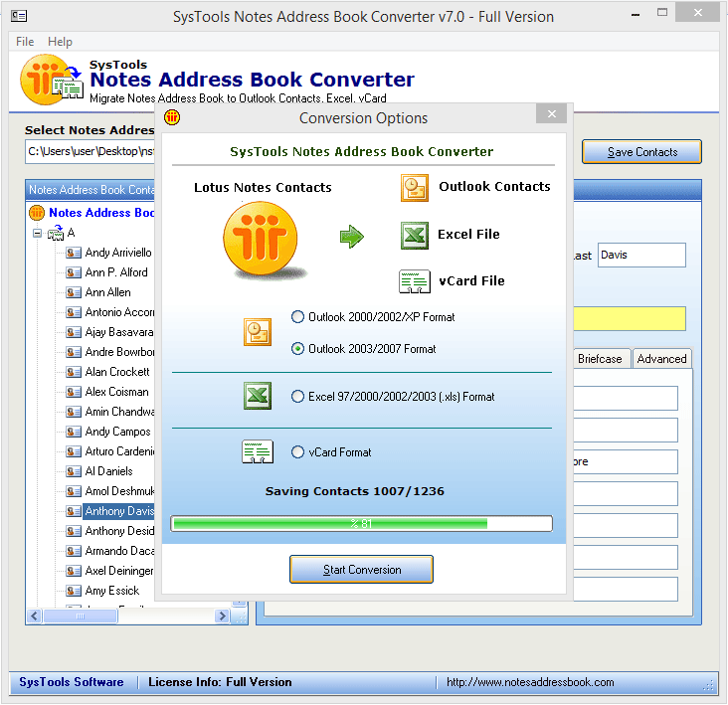This screenshot has width=728, height=705.
Task: Select Andy Arriviello in the contact tree
Action: (x=118, y=253)
